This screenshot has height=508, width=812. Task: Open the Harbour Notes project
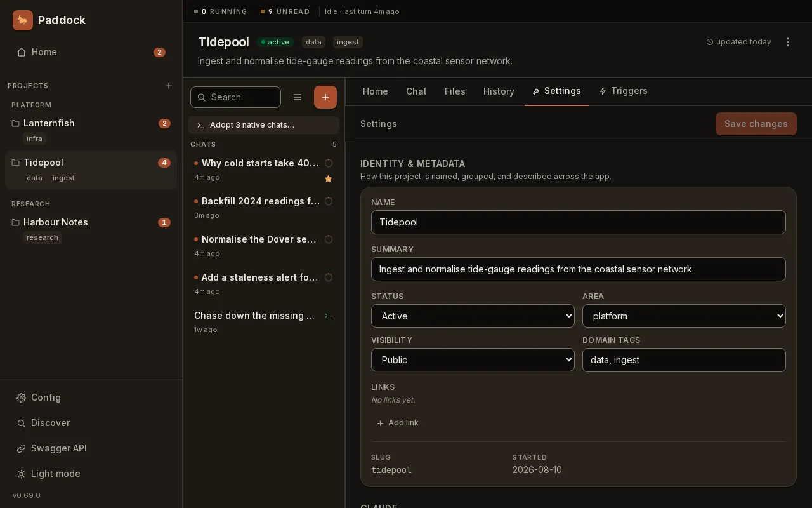coord(91,229)
